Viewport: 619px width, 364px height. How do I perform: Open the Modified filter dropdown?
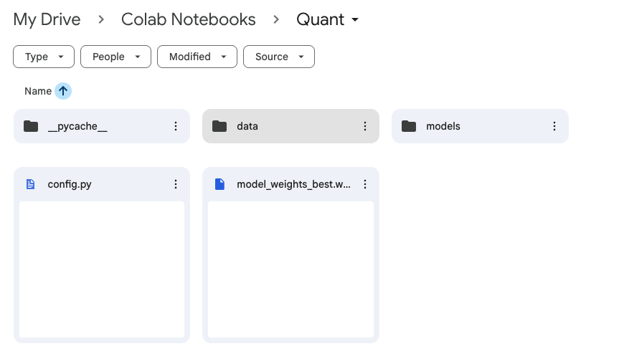click(x=197, y=57)
